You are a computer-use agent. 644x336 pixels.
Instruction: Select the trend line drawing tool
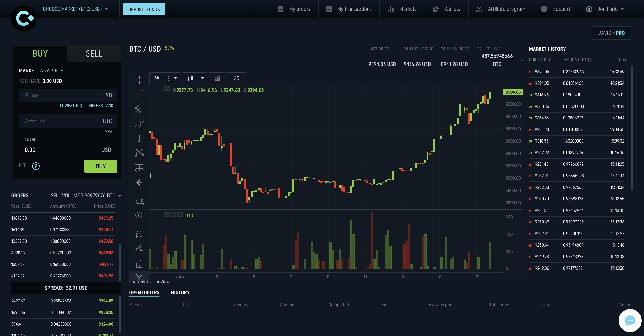(139, 94)
